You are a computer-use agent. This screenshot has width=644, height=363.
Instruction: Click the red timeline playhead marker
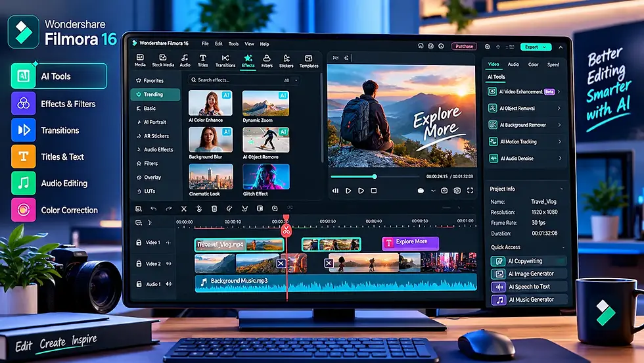click(286, 230)
